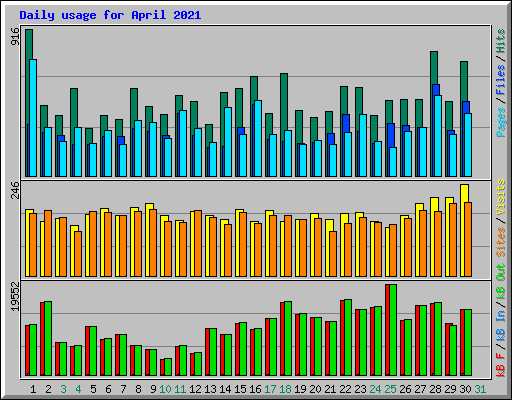
Task: Click day label 6 on the x-axis
Action: [108, 389]
